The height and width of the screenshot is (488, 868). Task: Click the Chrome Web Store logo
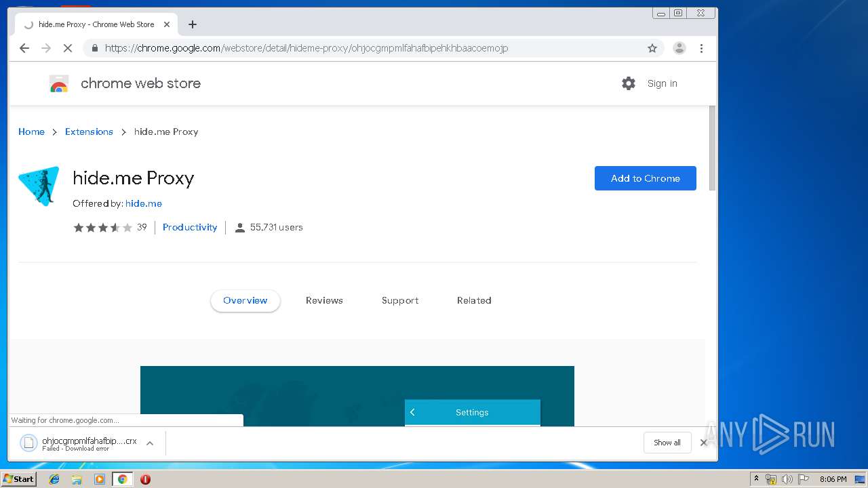click(x=59, y=83)
